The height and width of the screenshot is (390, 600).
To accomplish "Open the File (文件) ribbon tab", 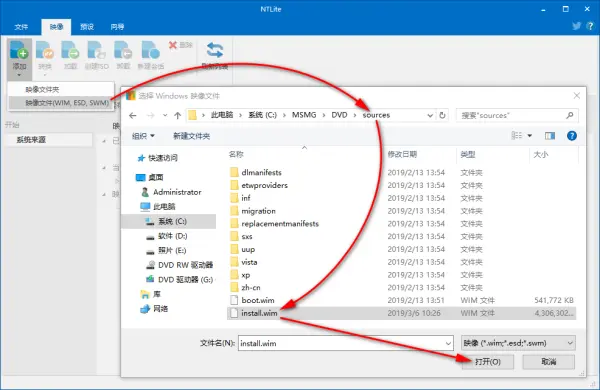I will pos(21,27).
